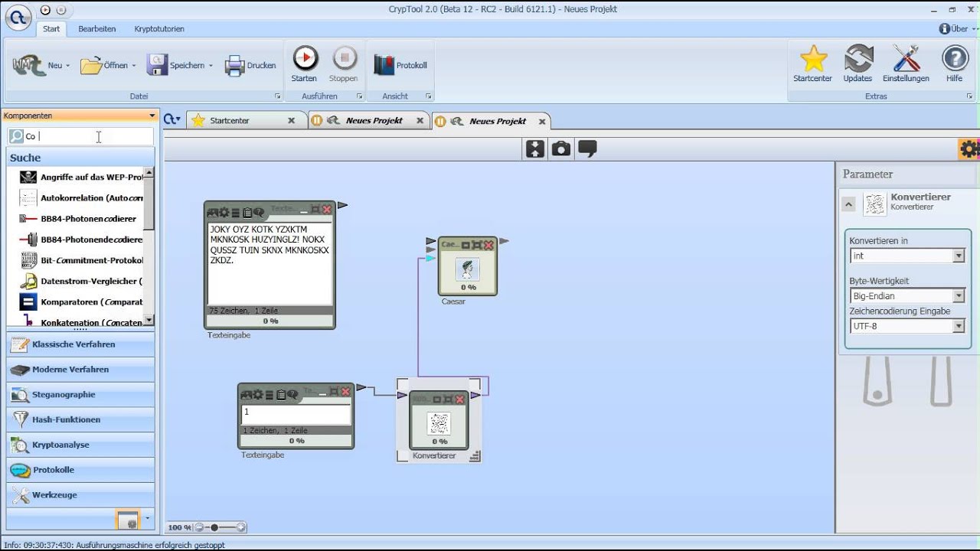Click the Caesar component's bust icon
Screen dimensions: 980x551
[x=467, y=269]
